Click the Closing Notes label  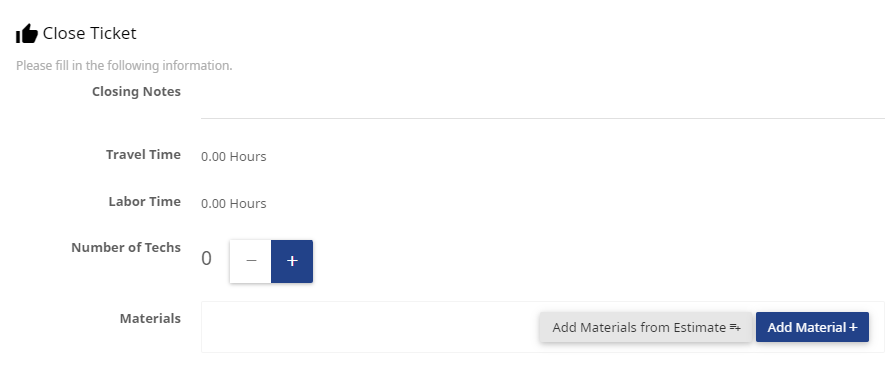(x=136, y=92)
